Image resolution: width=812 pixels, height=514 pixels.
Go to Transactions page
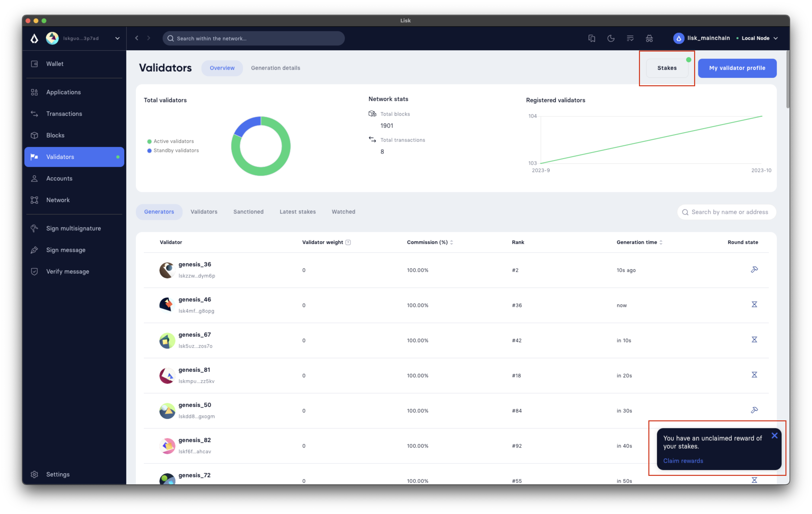74,114
